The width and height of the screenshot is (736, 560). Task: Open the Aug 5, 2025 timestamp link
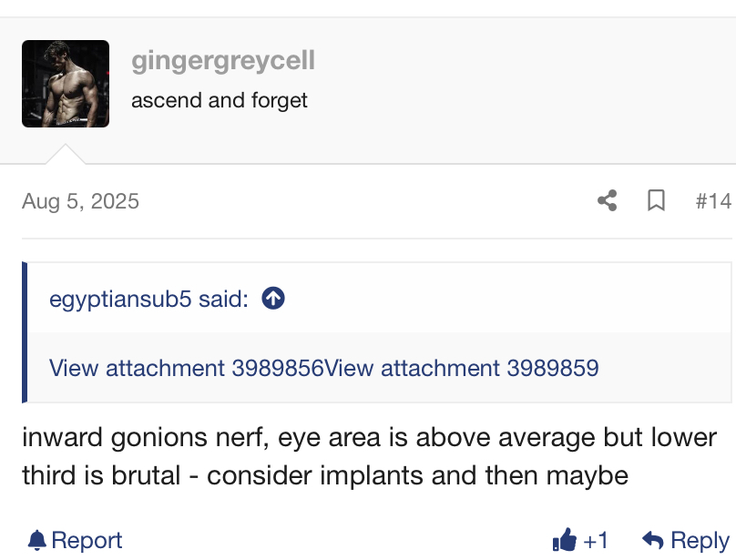click(80, 201)
